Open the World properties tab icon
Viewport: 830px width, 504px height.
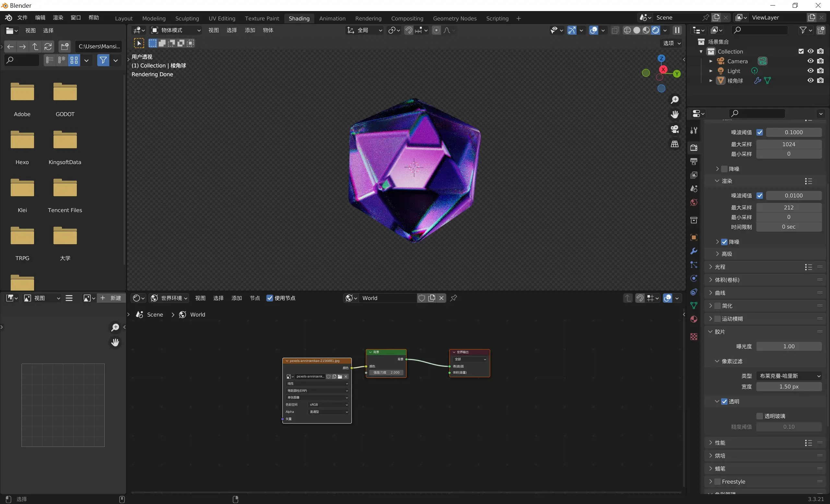(x=694, y=202)
